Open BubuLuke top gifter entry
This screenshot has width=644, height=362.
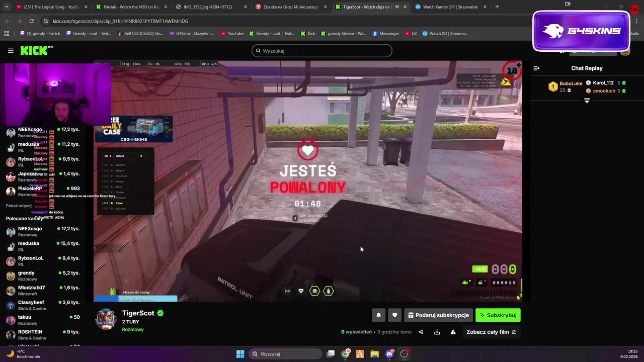(x=566, y=86)
